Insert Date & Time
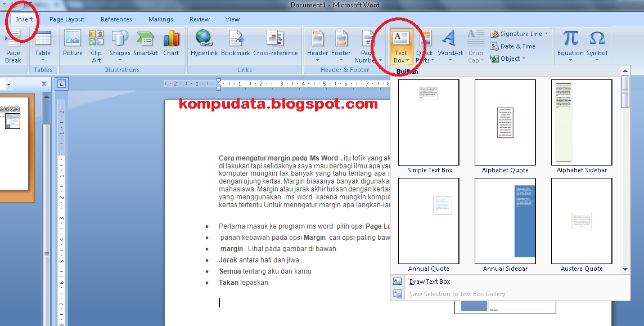Image resolution: width=644 pixels, height=326 pixels. click(513, 46)
